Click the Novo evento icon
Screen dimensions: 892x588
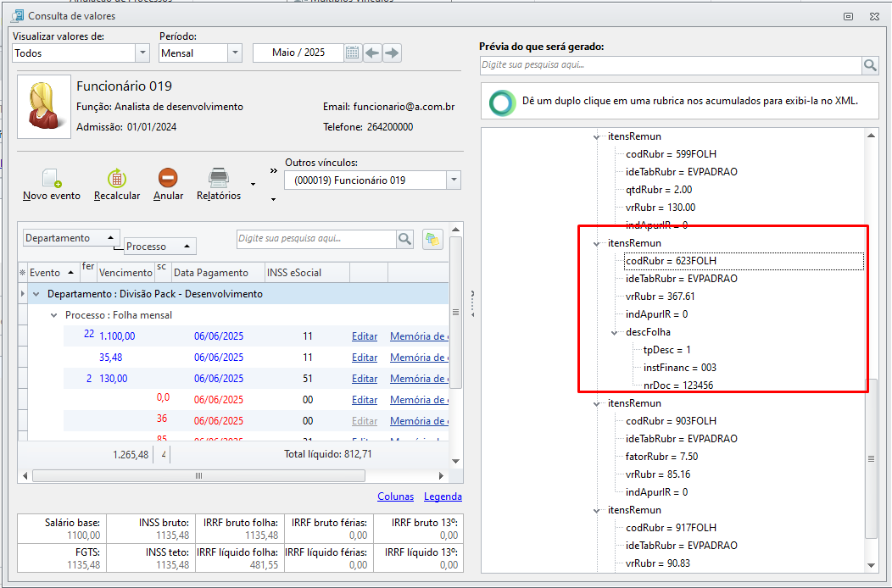(x=52, y=179)
